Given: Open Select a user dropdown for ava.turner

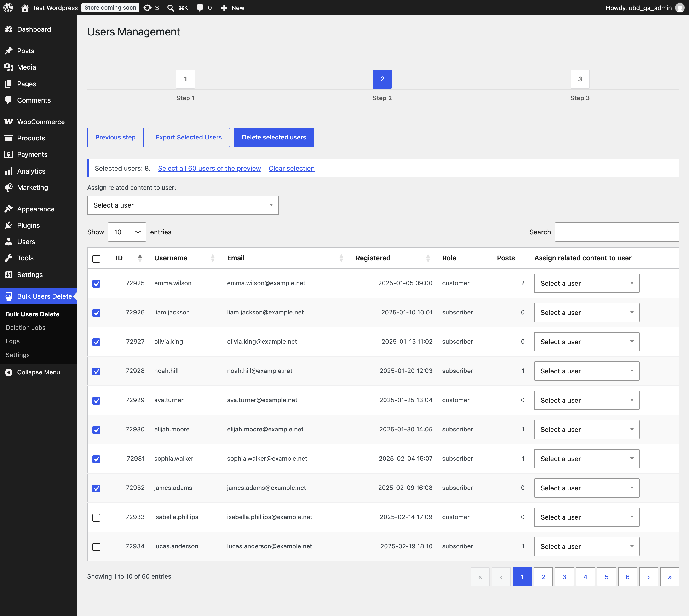Looking at the screenshot, I should click(x=586, y=400).
